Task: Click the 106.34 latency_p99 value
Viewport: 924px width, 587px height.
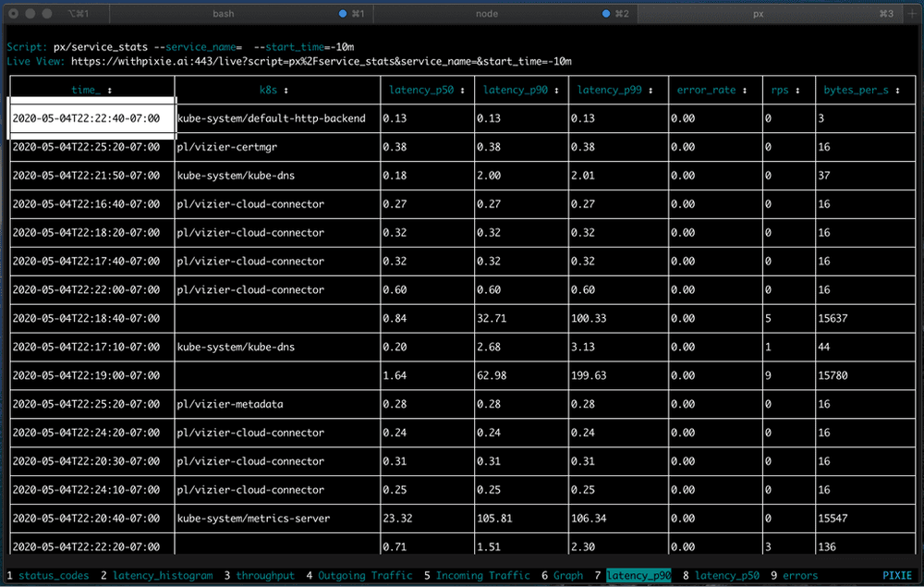Action: 588,519
